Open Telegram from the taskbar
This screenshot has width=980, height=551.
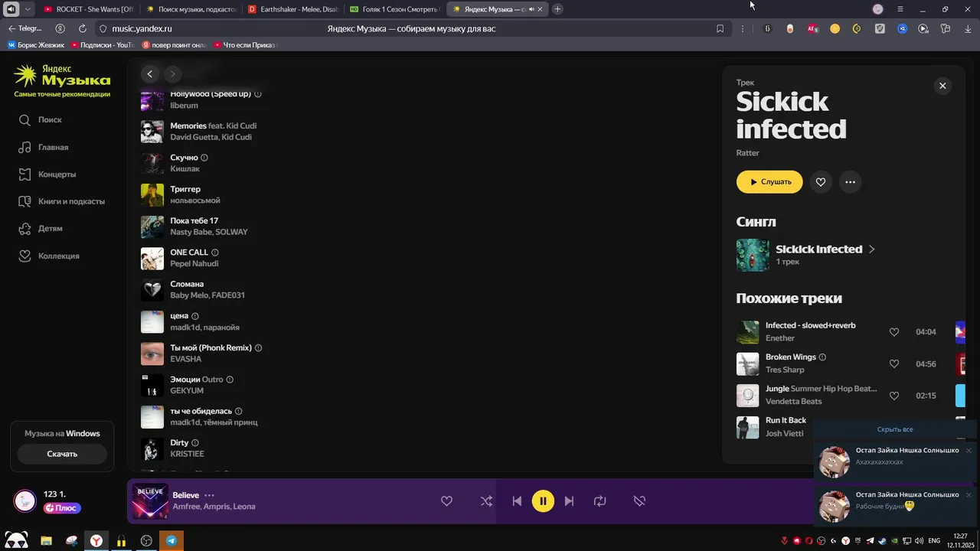(171, 541)
